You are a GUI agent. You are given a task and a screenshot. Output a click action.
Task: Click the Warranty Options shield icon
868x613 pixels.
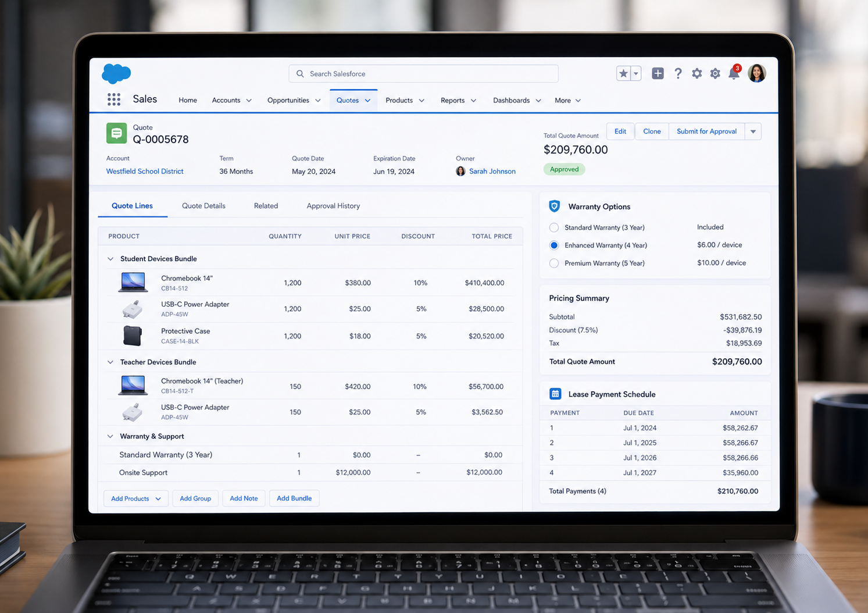click(555, 206)
